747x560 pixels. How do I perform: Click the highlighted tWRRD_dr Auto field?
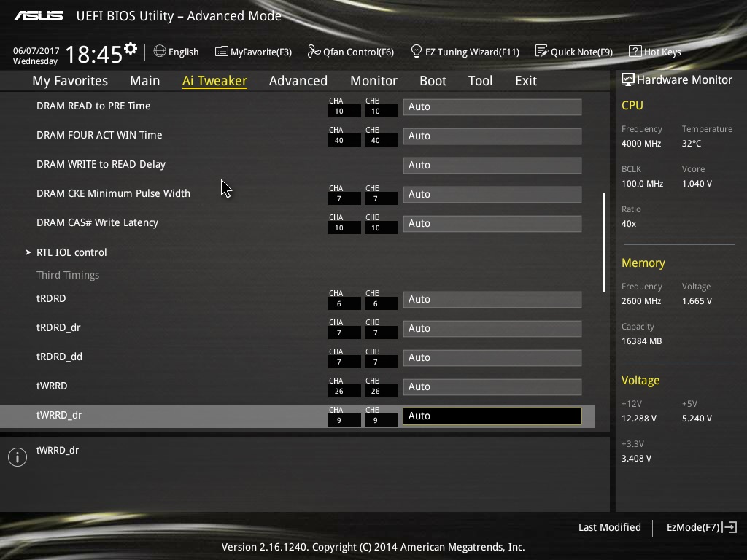click(x=492, y=416)
